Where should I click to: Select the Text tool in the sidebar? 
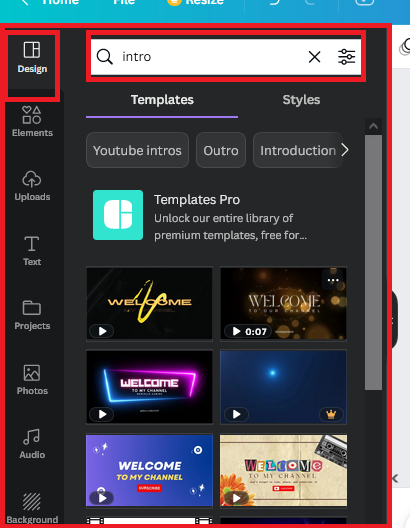(32, 251)
